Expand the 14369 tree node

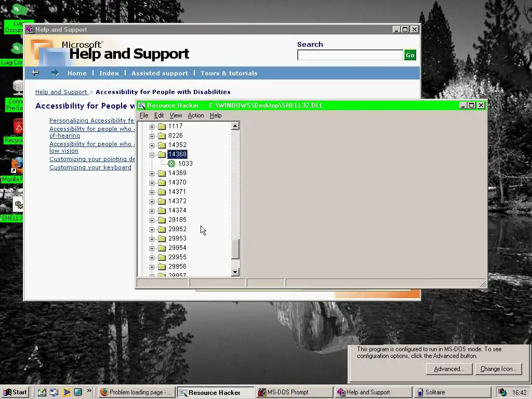pyautogui.click(x=152, y=174)
